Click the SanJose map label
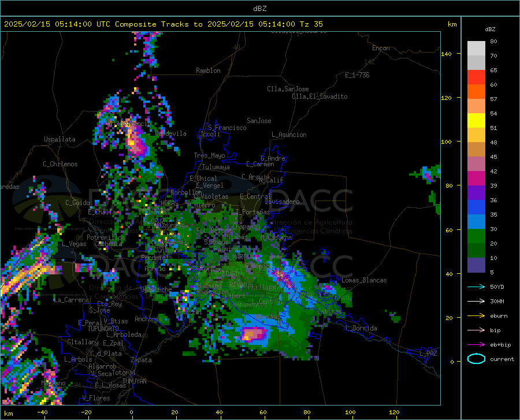 pos(259,121)
